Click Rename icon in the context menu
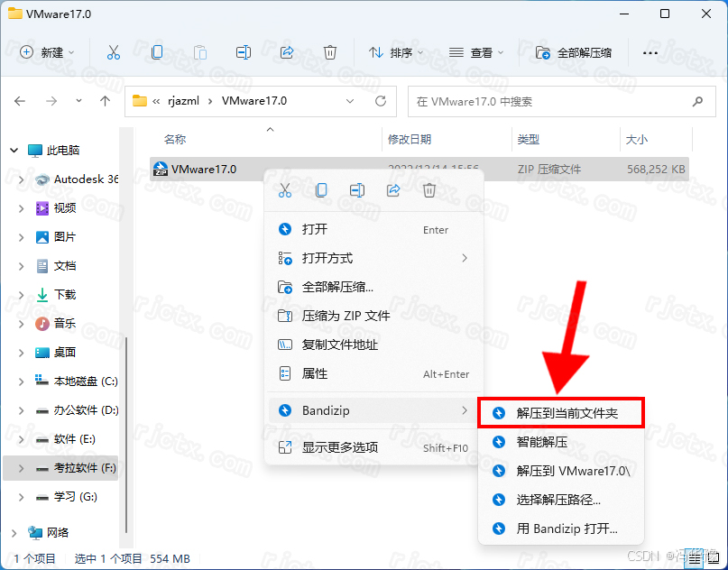The width and height of the screenshot is (728, 570). pos(357,190)
